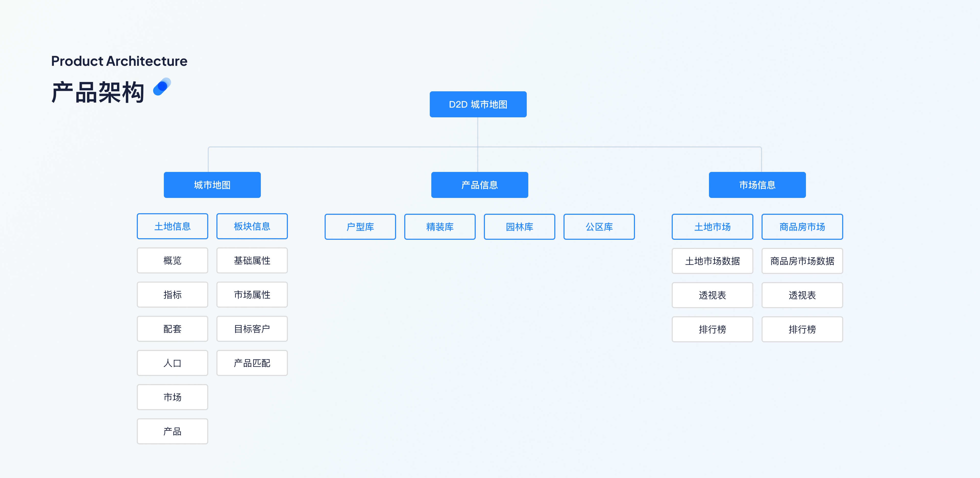Screen dimensions: 980x478
Task: Switch to the 板块信息 box
Action: point(252,226)
